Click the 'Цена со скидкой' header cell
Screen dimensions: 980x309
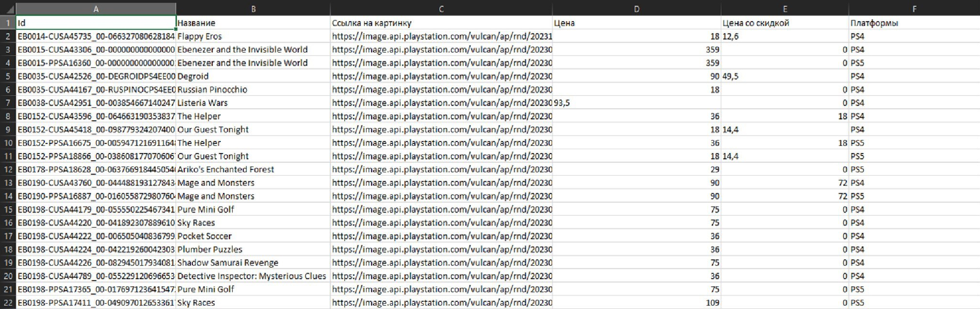[785, 23]
